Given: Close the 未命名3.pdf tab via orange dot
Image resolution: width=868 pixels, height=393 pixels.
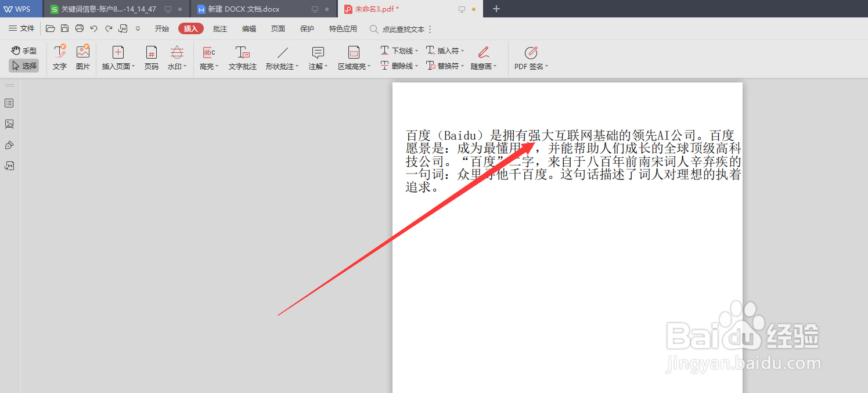Looking at the screenshot, I should 474,9.
